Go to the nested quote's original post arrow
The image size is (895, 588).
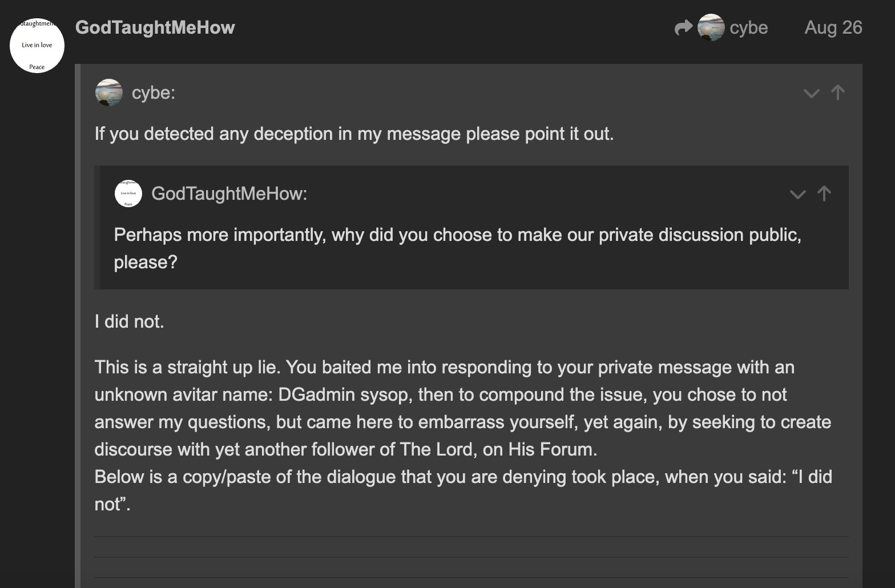pyautogui.click(x=824, y=194)
